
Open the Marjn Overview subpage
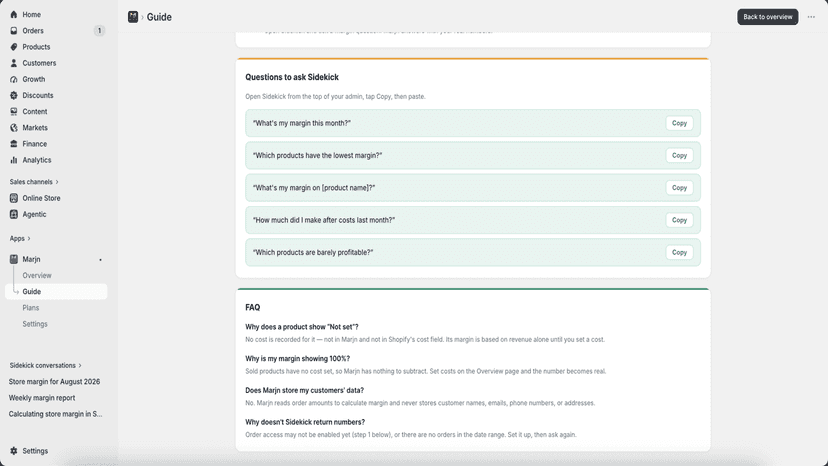[x=37, y=275]
